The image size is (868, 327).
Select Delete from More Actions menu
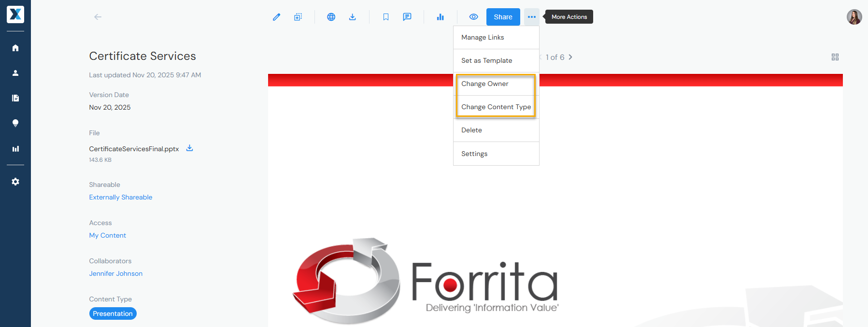pos(496,130)
